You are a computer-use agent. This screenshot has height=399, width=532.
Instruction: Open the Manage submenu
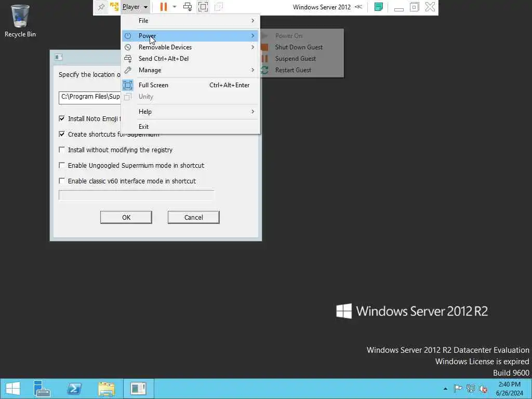[x=190, y=70]
